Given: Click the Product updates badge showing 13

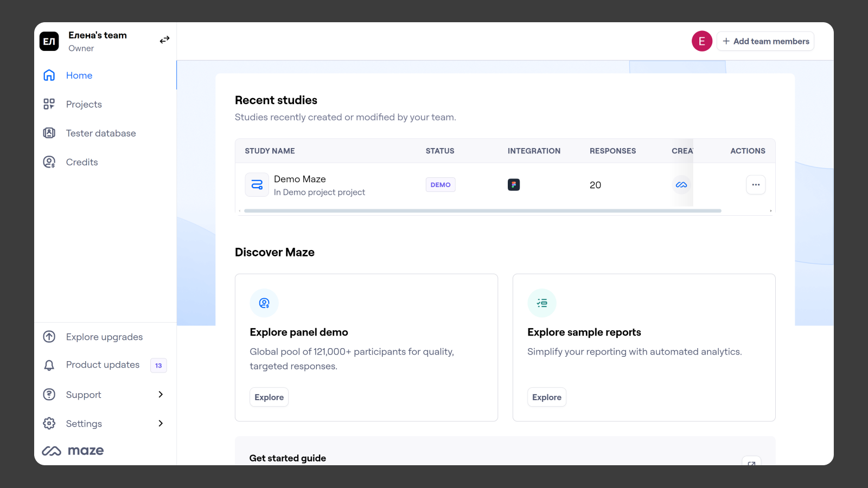Looking at the screenshot, I should (158, 365).
